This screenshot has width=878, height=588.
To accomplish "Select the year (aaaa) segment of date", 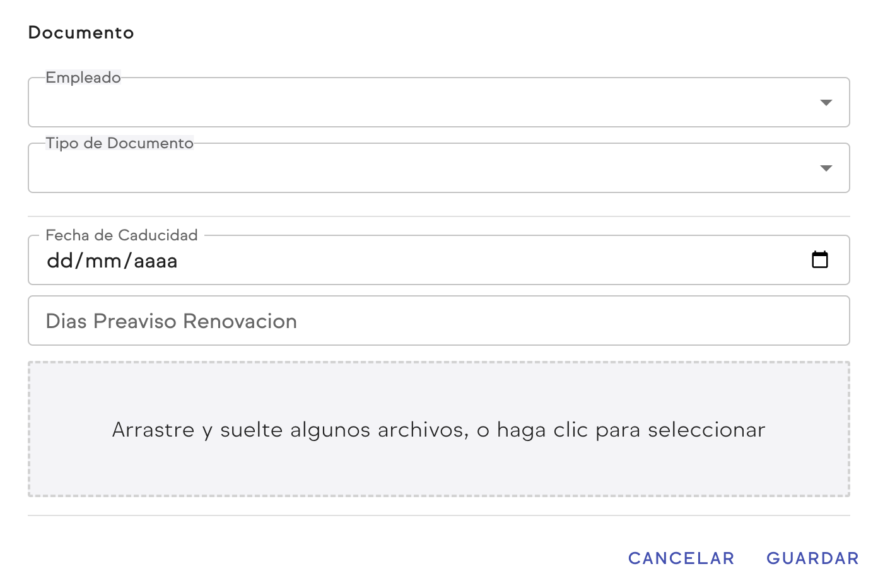I will [155, 261].
